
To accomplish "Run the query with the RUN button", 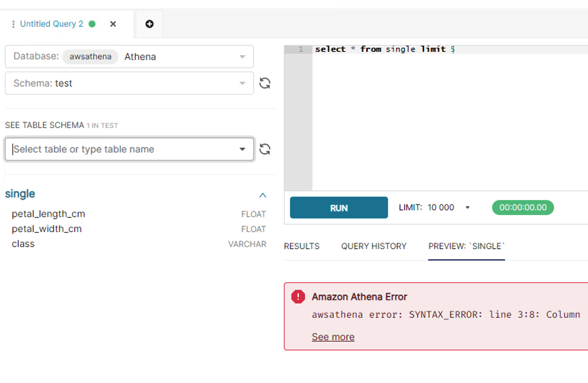I will click(x=339, y=207).
